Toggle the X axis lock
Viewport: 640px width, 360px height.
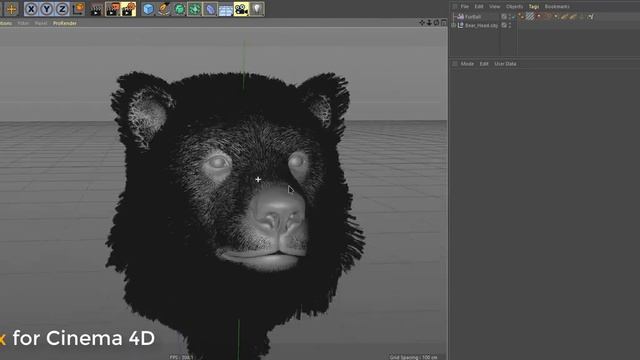[x=31, y=9]
